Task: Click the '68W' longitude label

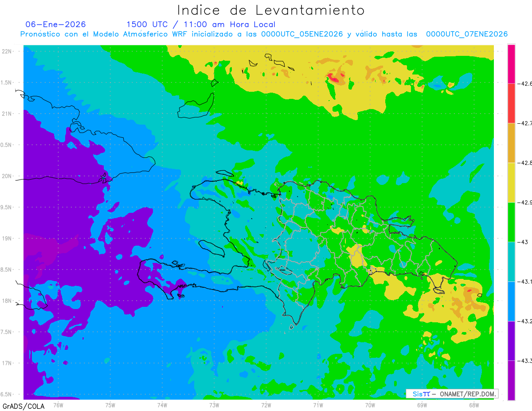Action: point(473,405)
